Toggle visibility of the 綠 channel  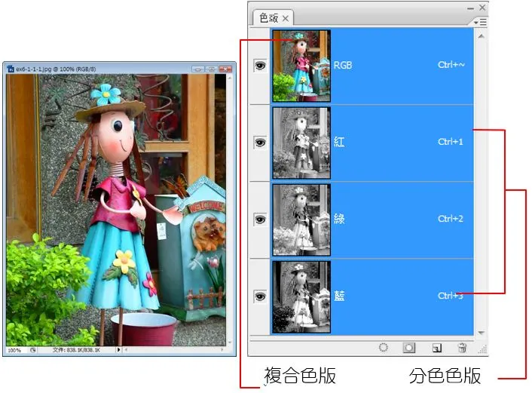(260, 220)
